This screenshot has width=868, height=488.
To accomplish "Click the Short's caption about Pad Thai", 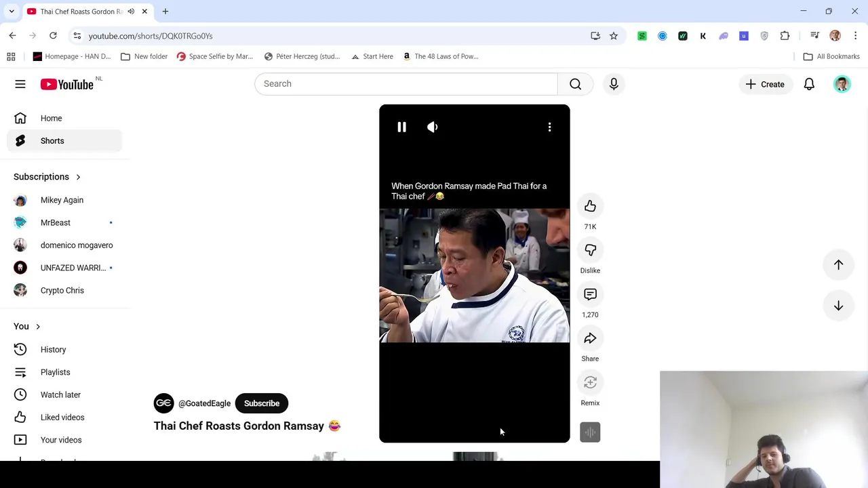I will click(469, 191).
